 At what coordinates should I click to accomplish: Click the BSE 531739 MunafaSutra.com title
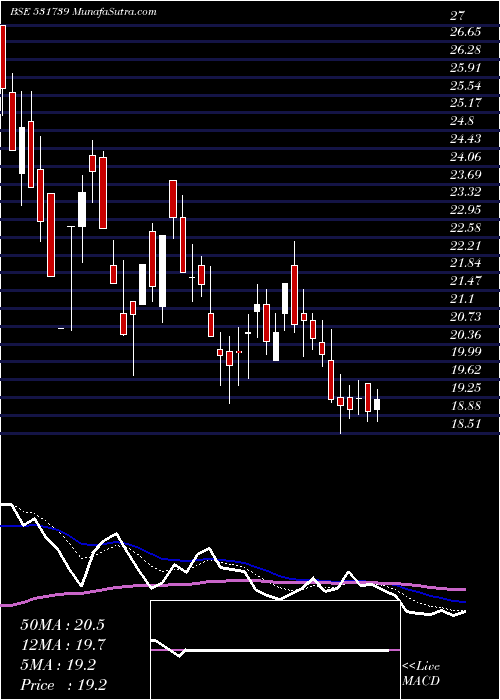[x=83, y=12]
